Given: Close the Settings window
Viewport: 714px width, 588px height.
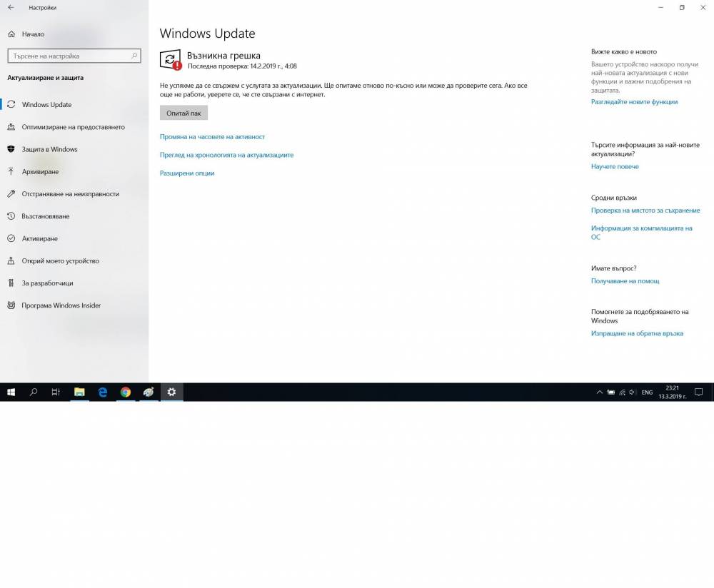Looking at the screenshot, I should point(703,7).
